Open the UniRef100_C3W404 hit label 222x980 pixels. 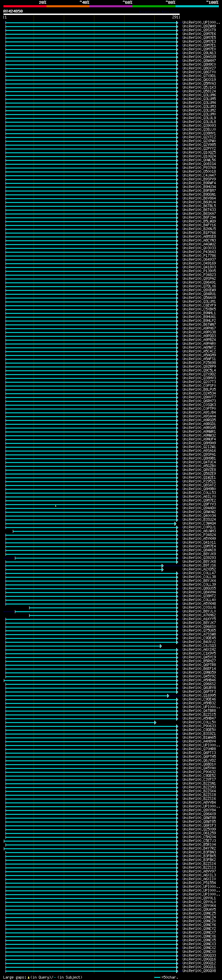pyautogui.click(x=199, y=523)
